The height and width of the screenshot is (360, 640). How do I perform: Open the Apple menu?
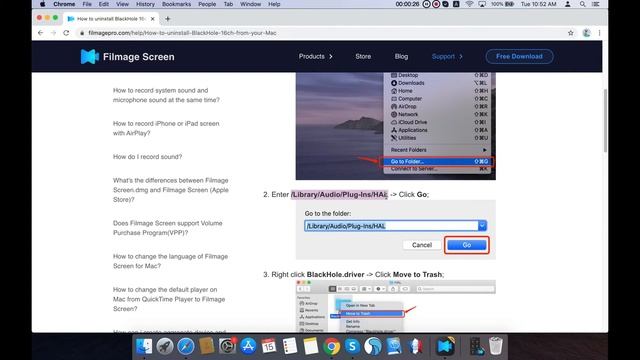42,4
